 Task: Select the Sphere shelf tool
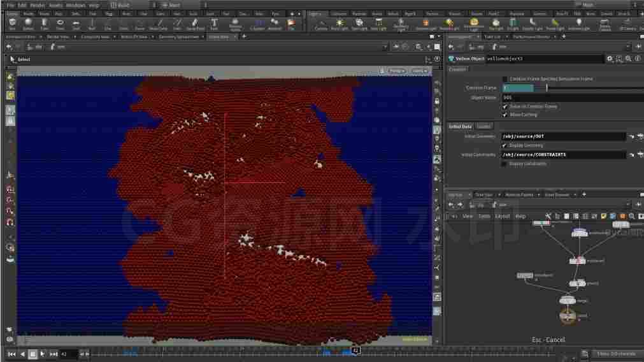click(28, 24)
